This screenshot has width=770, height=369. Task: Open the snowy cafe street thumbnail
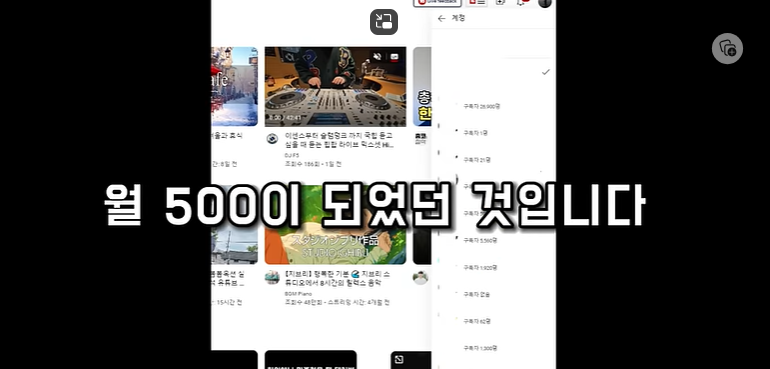point(234,86)
